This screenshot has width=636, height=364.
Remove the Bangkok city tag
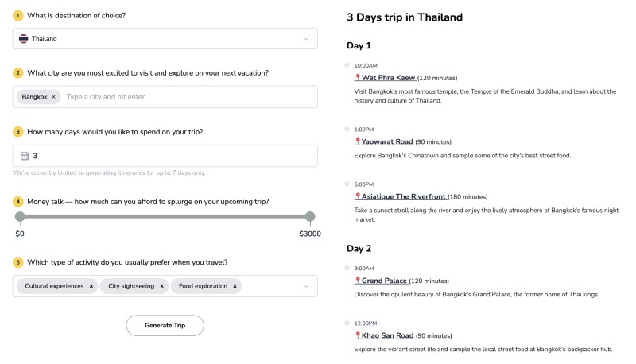pyautogui.click(x=53, y=97)
